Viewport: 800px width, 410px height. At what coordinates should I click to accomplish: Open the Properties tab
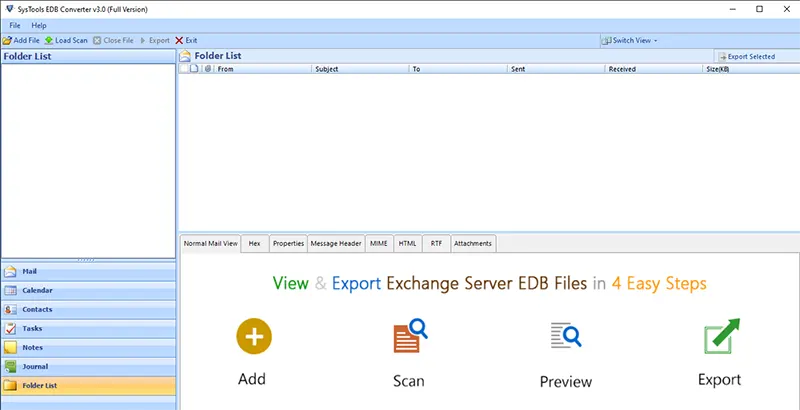click(288, 244)
